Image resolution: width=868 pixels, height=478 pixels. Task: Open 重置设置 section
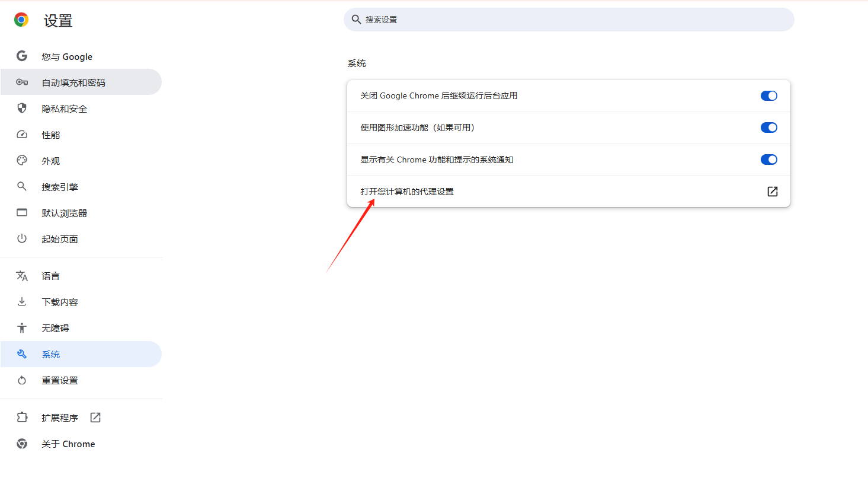pos(81,380)
